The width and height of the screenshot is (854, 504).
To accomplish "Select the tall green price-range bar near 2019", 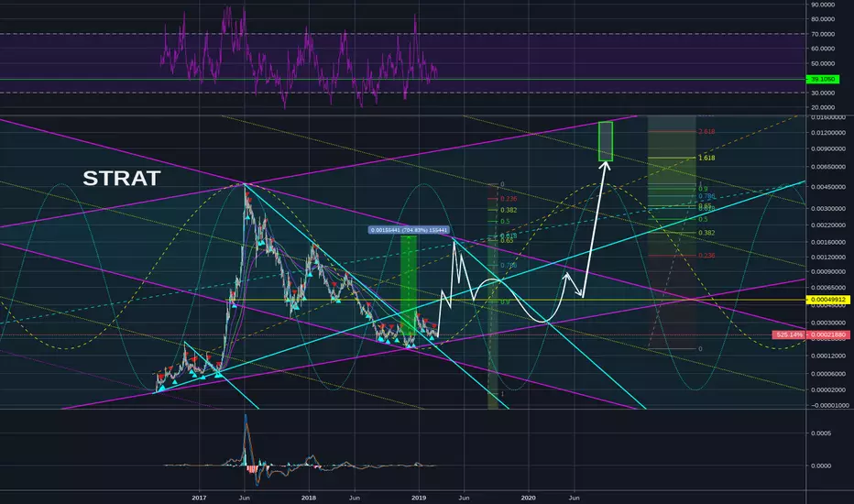I will [409, 286].
